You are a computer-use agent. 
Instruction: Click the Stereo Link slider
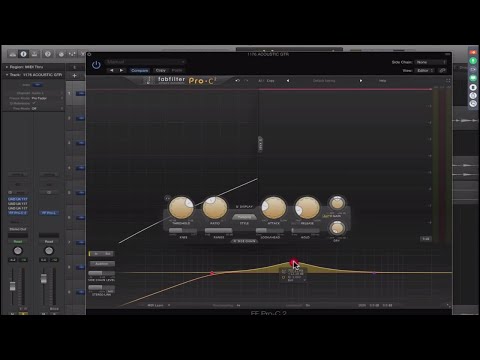tap(101, 288)
